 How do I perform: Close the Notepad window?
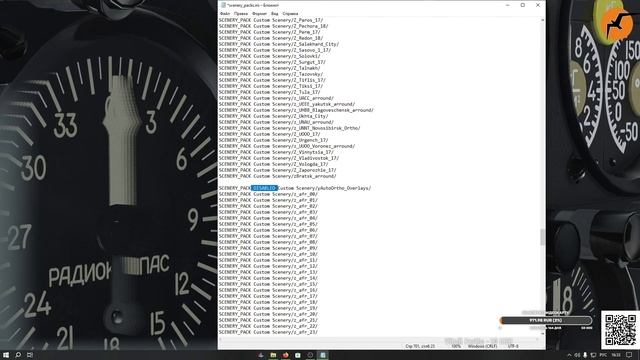click(538, 5)
